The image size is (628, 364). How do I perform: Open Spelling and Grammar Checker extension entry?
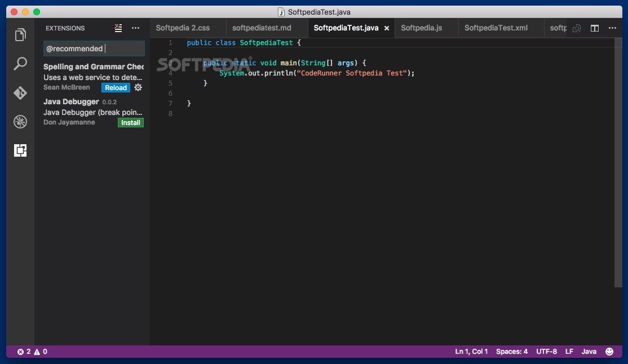[x=94, y=77]
